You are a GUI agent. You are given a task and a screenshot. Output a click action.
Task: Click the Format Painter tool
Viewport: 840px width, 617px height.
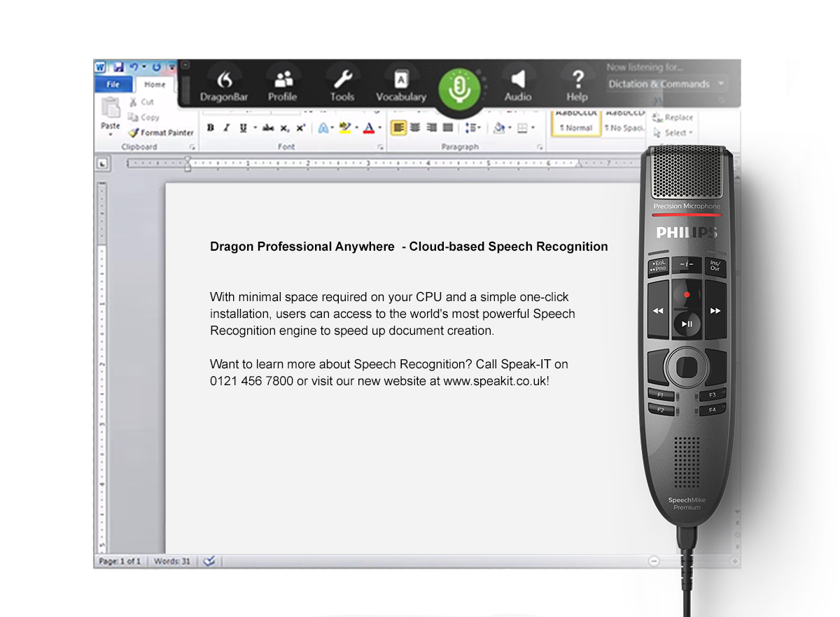click(161, 132)
